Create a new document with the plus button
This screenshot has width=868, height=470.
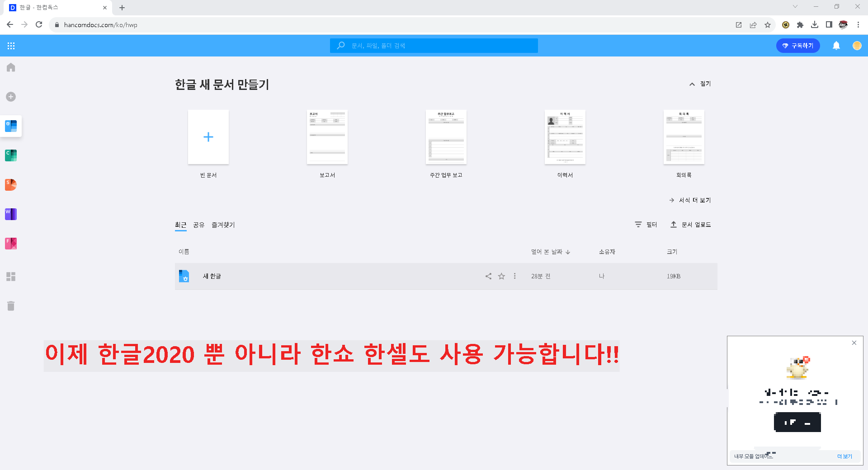tap(11, 96)
